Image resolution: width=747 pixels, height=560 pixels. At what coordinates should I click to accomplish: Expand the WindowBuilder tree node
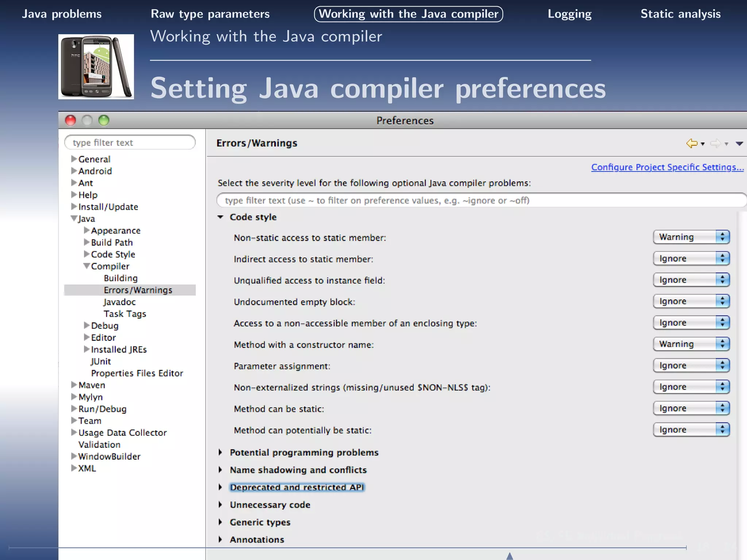click(x=74, y=456)
